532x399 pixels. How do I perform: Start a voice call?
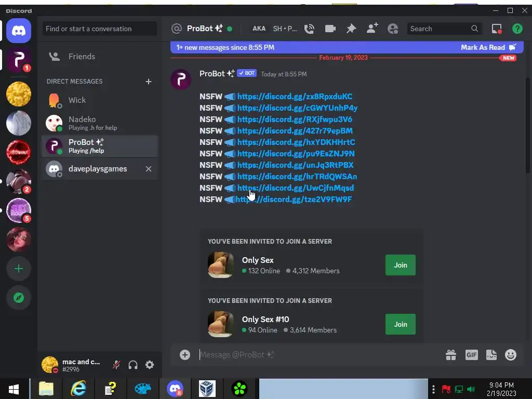pos(309,29)
